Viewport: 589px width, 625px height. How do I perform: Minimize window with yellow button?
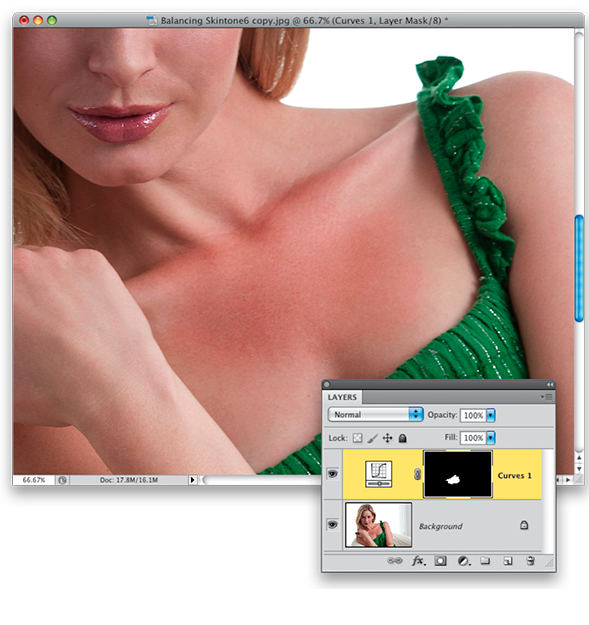(x=38, y=20)
